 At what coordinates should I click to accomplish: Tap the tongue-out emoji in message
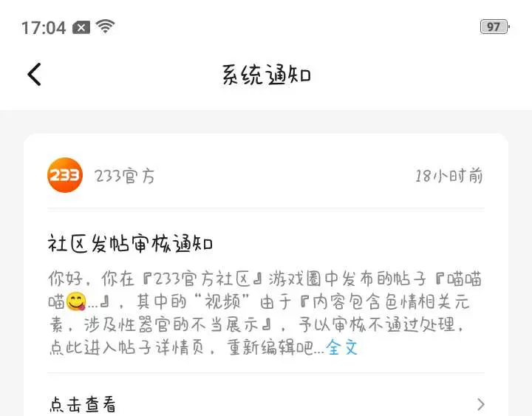76,301
